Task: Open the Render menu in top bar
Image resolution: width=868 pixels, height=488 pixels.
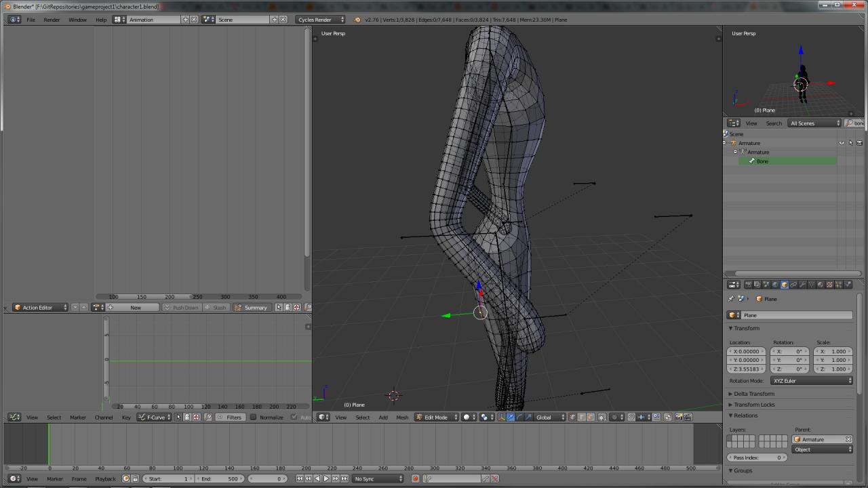Action: pos(52,20)
